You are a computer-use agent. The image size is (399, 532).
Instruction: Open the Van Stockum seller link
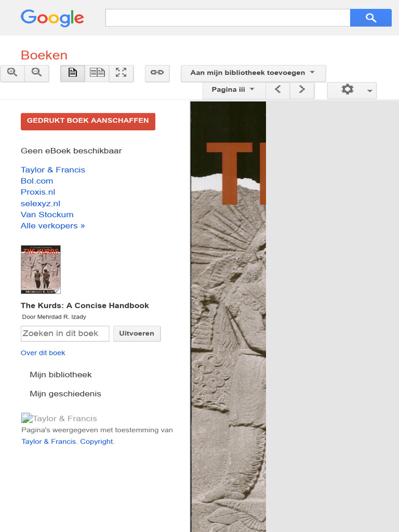click(x=47, y=215)
